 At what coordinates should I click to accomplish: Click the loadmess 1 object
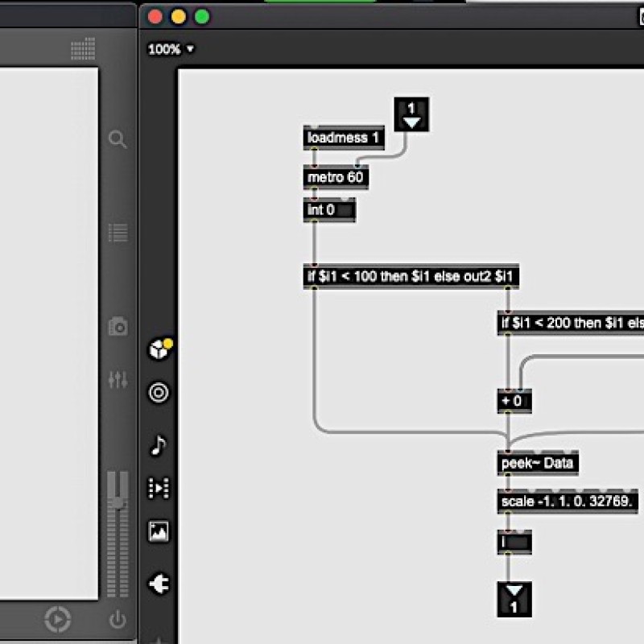coord(344,138)
